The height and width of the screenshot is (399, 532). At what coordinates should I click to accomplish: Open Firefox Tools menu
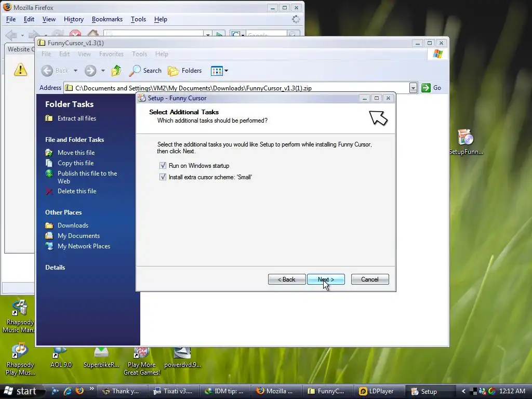[138, 19]
